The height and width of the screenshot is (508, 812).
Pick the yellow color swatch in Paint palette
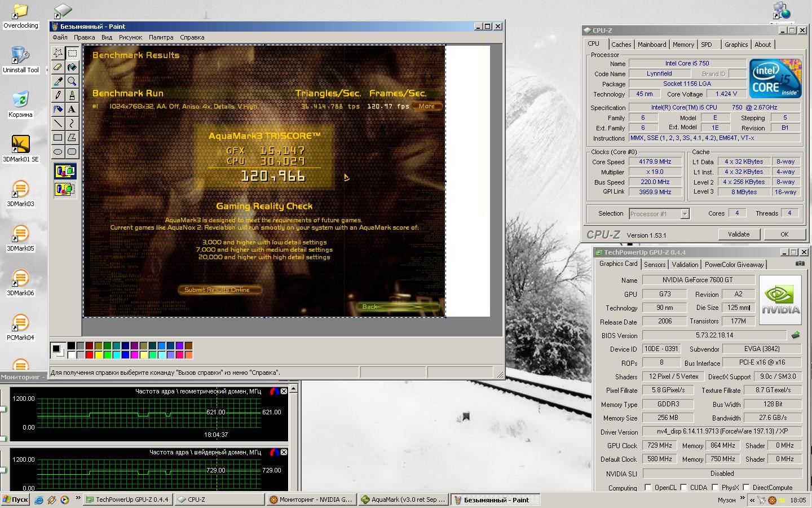[98, 355]
